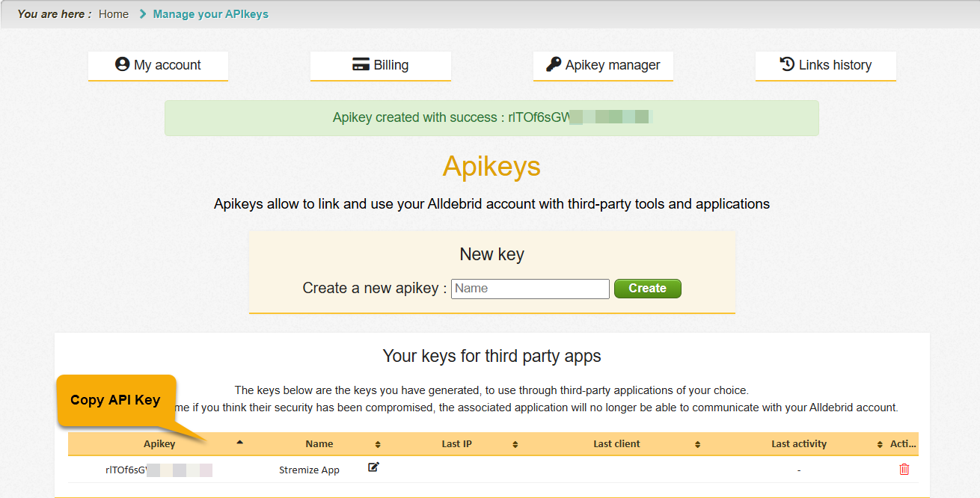Delete the Stremize App key via trash icon
The height and width of the screenshot is (498, 980).
[x=904, y=469]
